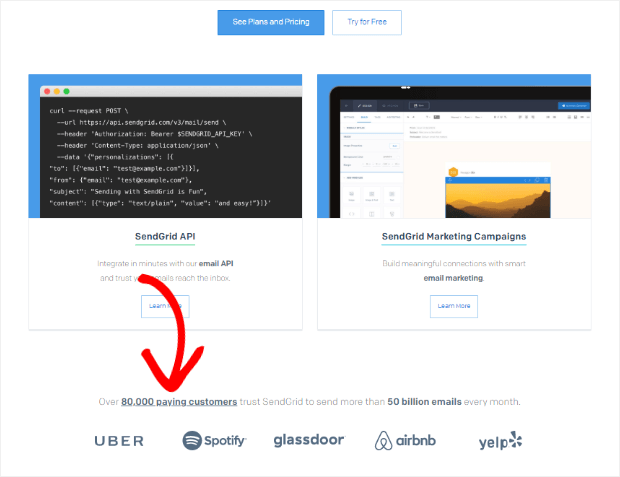Click the glassdoor logo
620x477 pixels.
pos(309,440)
